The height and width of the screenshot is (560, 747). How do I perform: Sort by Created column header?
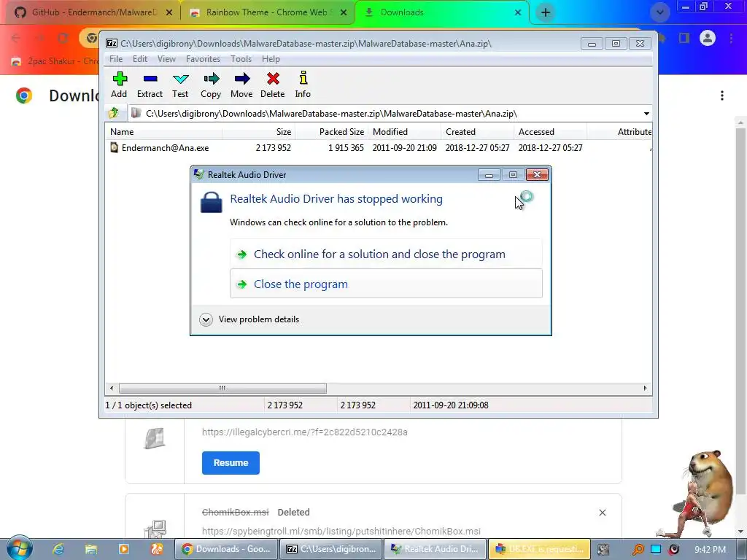[478, 132]
